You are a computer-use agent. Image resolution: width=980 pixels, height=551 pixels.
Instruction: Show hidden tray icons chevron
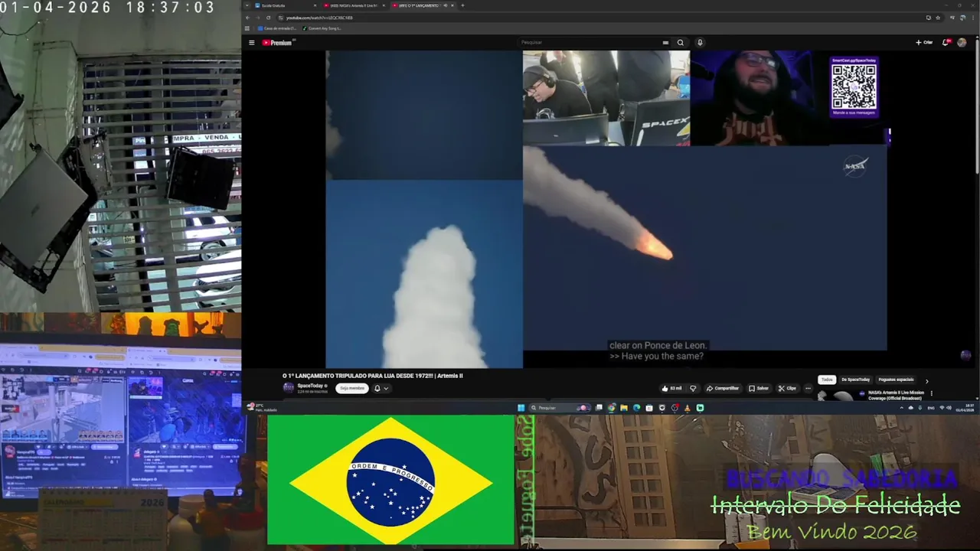click(901, 408)
